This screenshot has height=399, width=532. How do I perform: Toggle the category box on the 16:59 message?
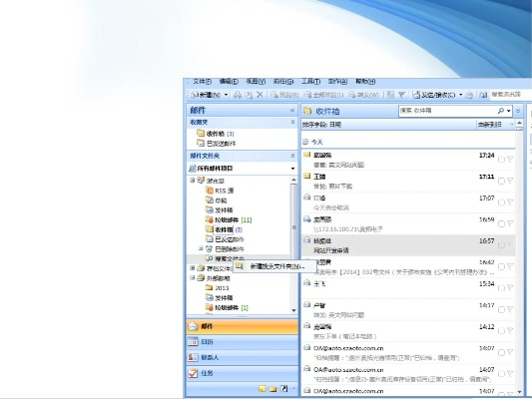[x=501, y=223]
